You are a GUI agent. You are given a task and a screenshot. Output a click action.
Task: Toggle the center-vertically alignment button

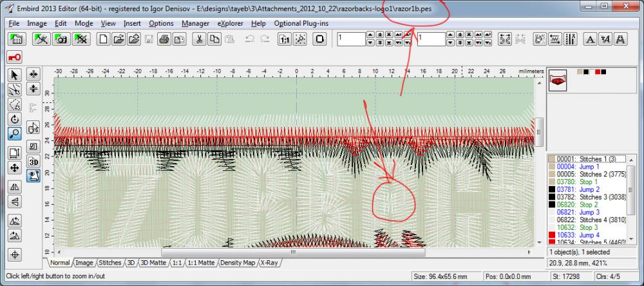(33, 89)
